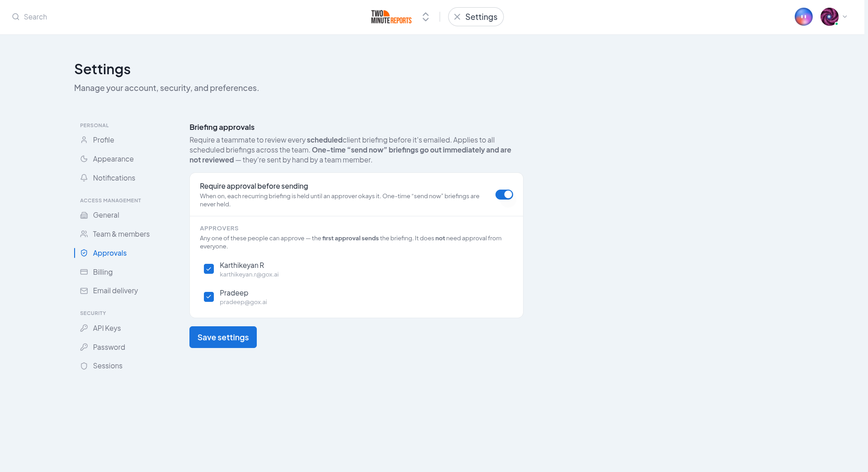Click the search magnifier icon
Image resolution: width=868 pixels, height=472 pixels.
[16, 17]
